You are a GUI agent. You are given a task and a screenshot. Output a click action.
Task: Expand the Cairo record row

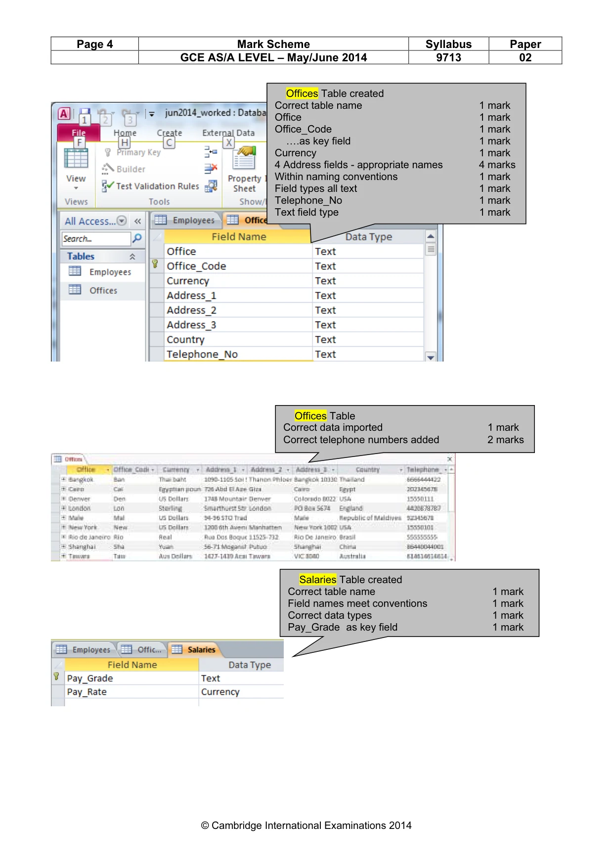coord(64,489)
